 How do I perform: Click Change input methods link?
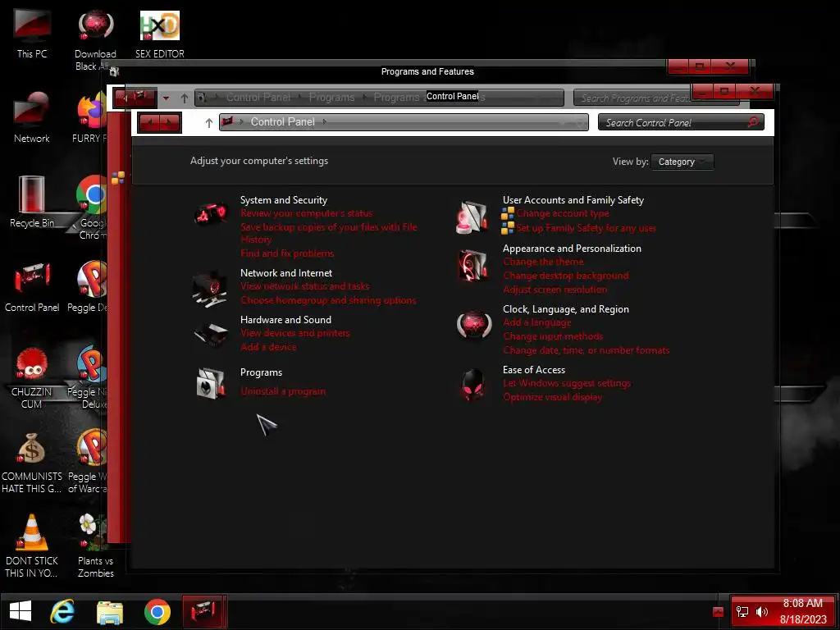click(x=553, y=336)
